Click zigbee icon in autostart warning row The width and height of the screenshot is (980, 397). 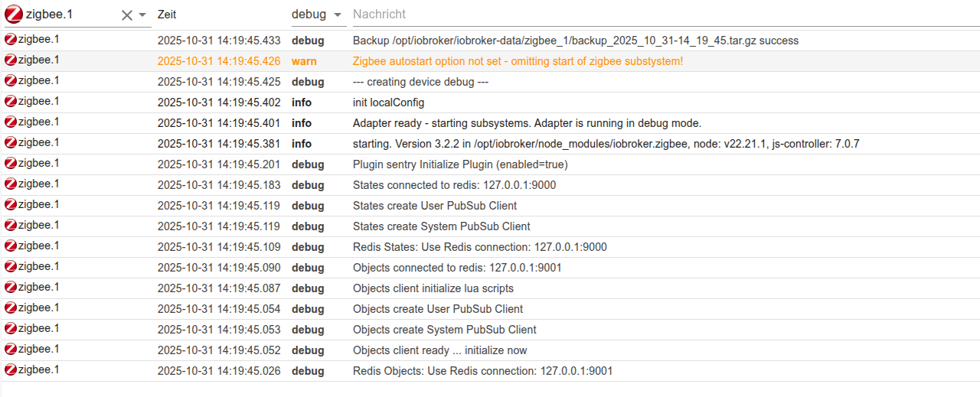coord(11,60)
